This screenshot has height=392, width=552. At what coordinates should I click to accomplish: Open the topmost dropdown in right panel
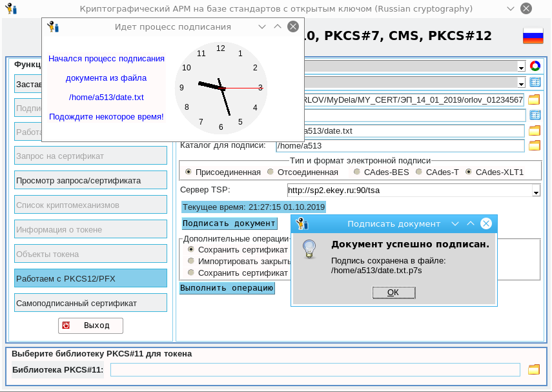coord(521,67)
